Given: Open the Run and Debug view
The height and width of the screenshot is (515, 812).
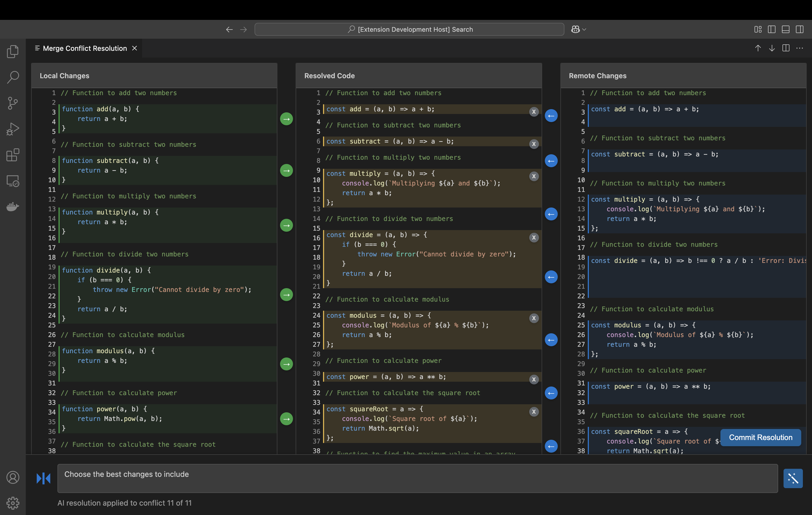Looking at the screenshot, I should click(12, 129).
